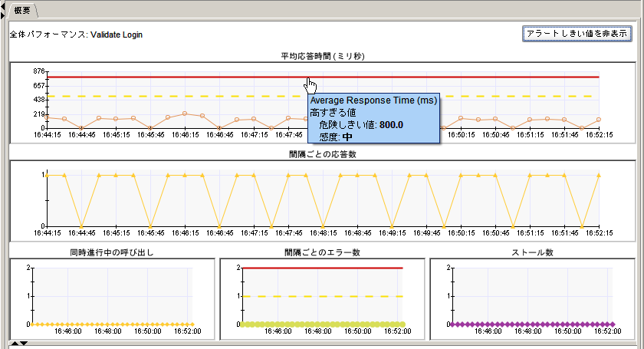Click the 間隔ごとの応答数 chart title

pos(321,153)
